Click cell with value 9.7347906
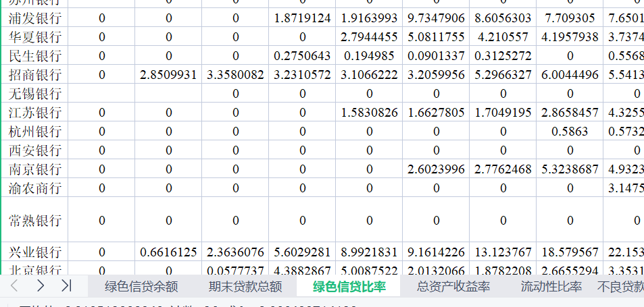Image resolution: width=644 pixels, height=307 pixels. click(x=436, y=18)
